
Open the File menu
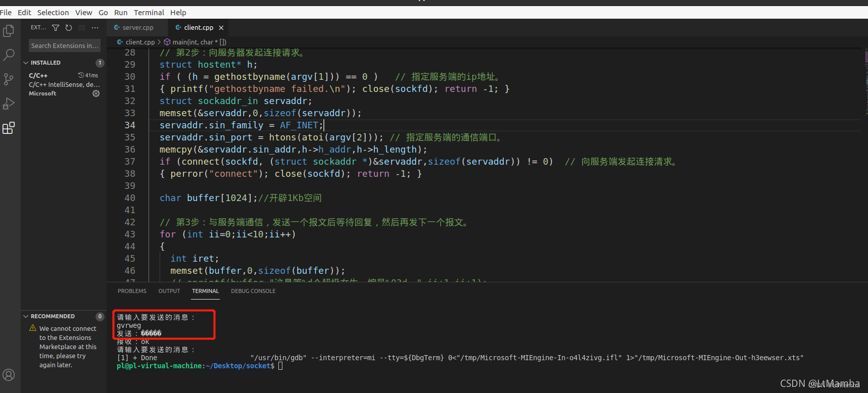pos(6,13)
